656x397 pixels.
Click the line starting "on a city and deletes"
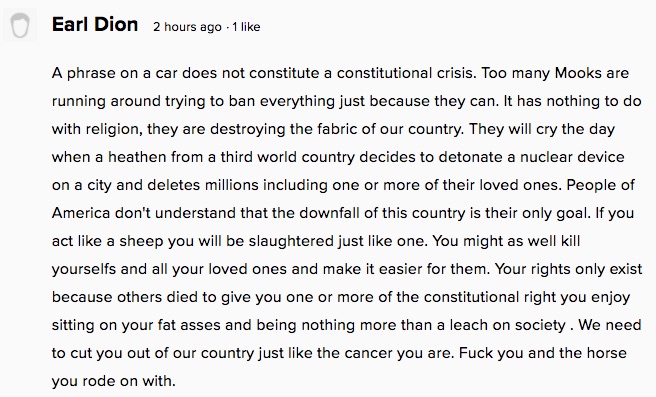pyautogui.click(x=343, y=185)
